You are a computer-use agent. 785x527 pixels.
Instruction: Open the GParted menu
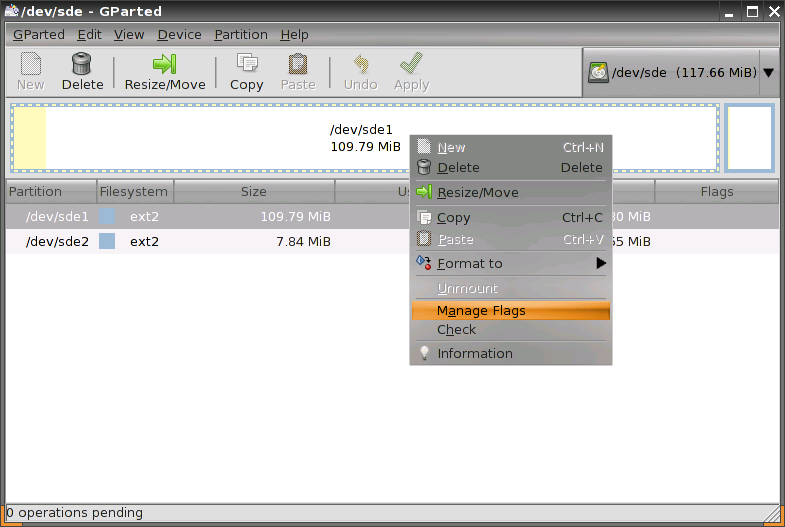(x=38, y=34)
